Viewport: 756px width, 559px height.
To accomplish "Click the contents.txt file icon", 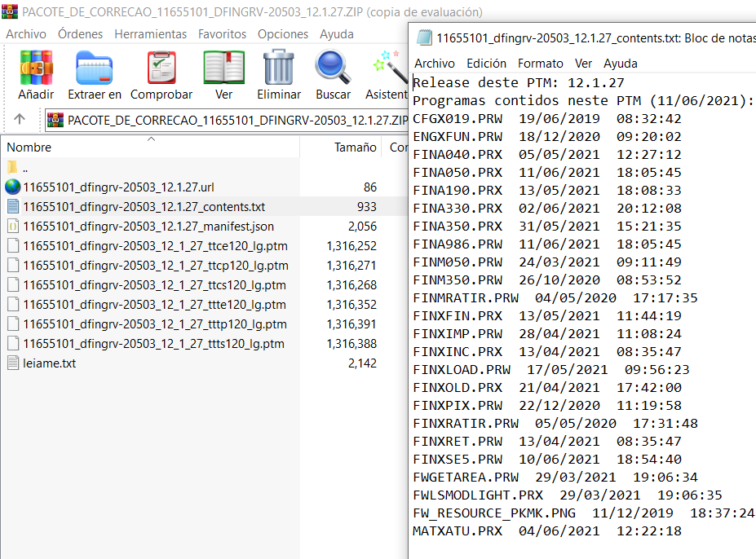I will [14, 207].
